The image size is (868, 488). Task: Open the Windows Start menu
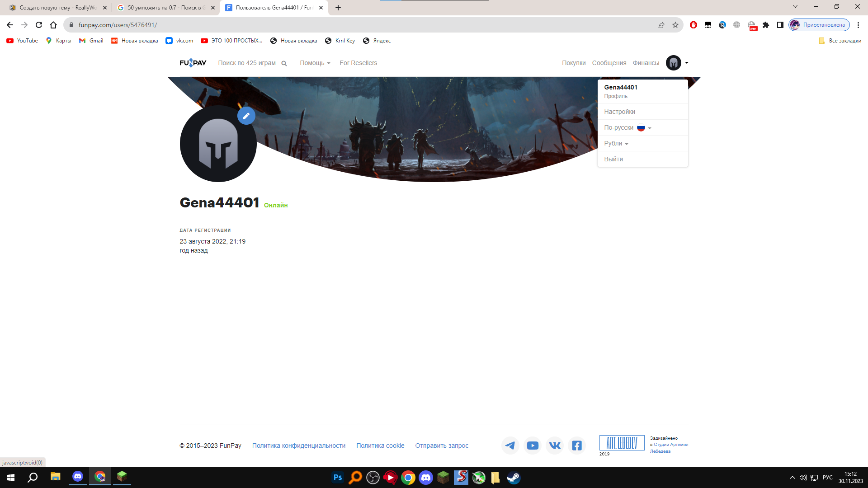click(x=11, y=477)
